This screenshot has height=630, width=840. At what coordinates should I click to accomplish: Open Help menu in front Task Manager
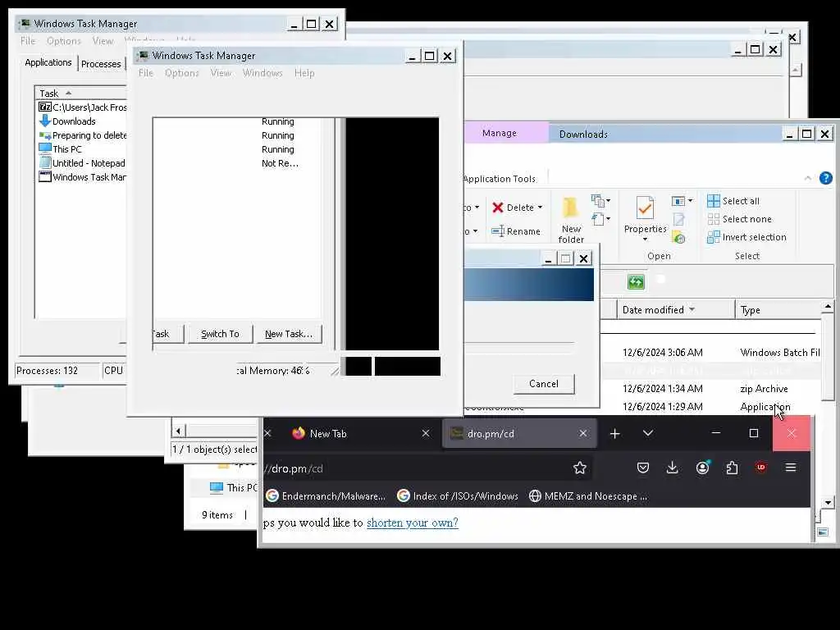[x=304, y=73]
